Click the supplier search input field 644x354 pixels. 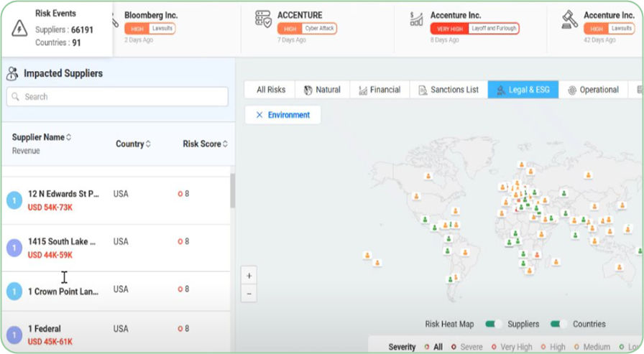[117, 96]
